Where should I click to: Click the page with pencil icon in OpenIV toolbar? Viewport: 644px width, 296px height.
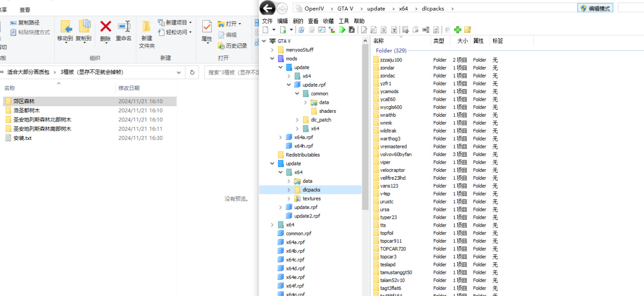[364, 30]
